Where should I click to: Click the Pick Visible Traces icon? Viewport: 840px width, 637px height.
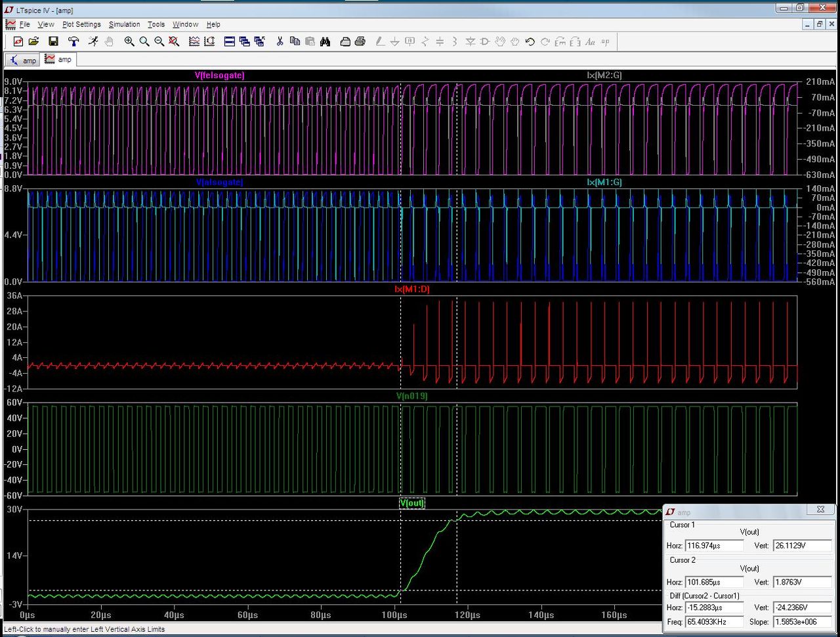click(x=194, y=41)
